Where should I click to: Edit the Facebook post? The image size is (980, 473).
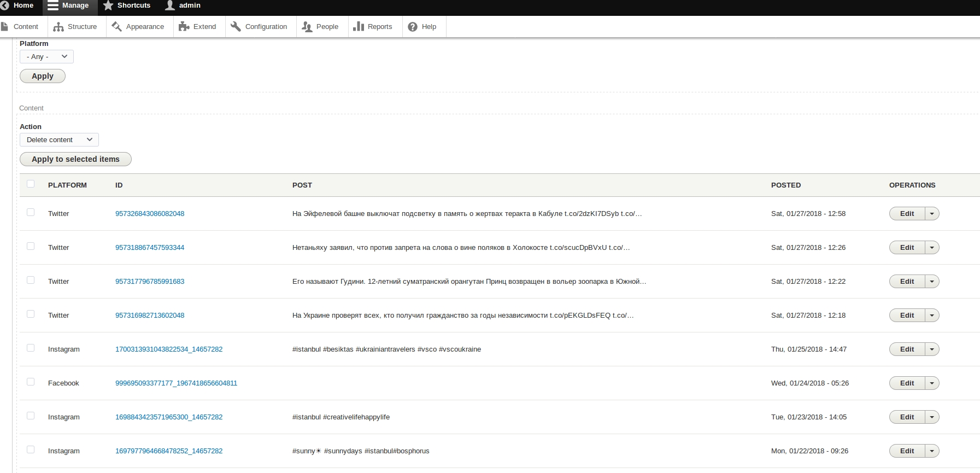tap(907, 383)
